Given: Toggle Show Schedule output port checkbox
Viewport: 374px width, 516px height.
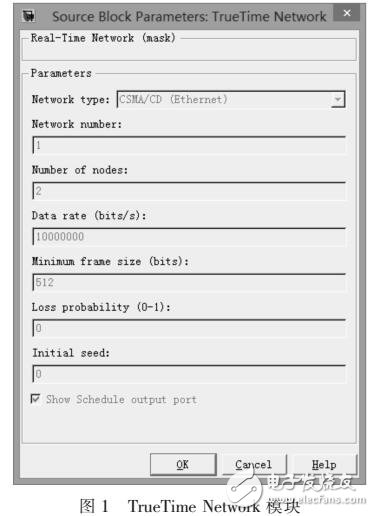Looking at the screenshot, I should point(35,399).
